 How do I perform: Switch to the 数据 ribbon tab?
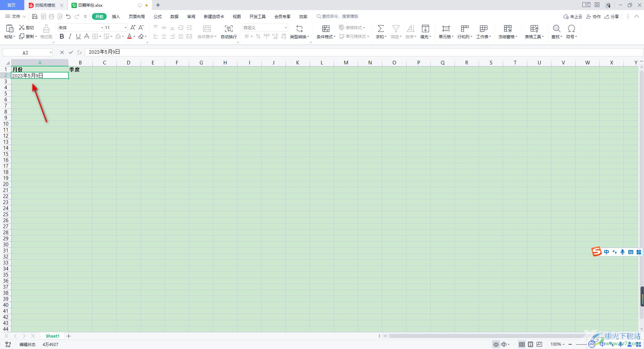pyautogui.click(x=174, y=16)
